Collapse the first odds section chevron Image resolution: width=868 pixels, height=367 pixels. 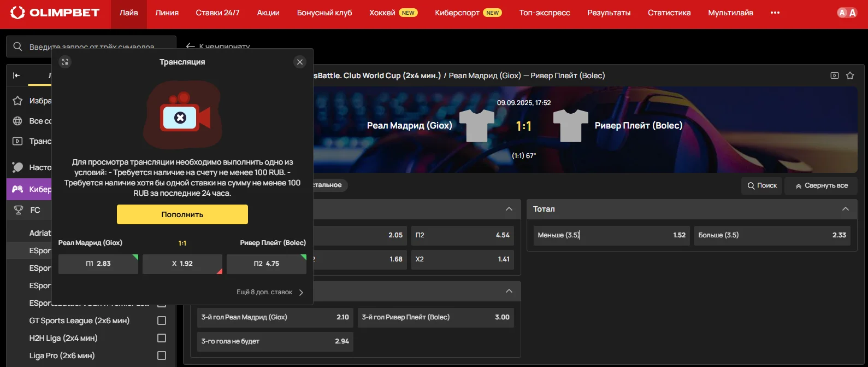click(x=509, y=209)
